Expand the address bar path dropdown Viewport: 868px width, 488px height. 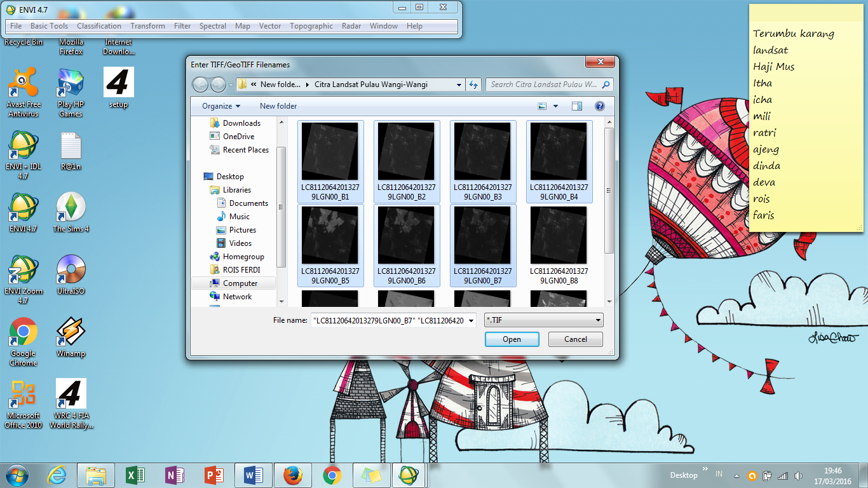pos(459,85)
